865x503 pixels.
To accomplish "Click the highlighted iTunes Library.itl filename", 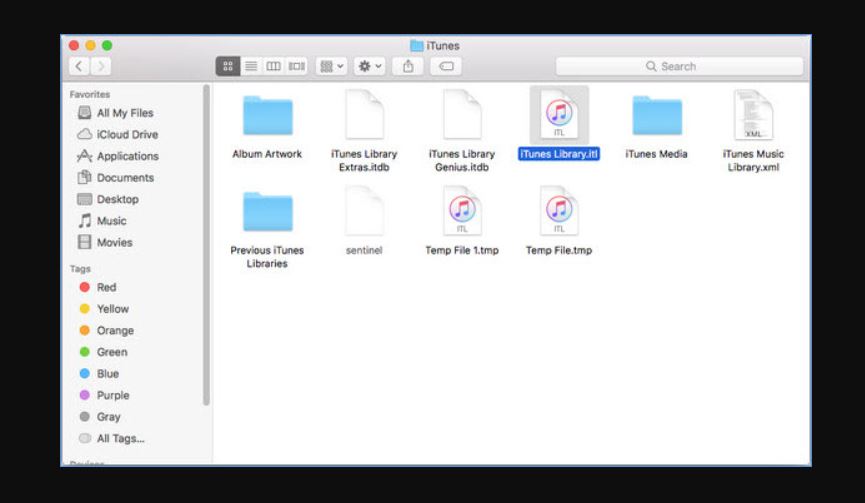I will pos(559,154).
